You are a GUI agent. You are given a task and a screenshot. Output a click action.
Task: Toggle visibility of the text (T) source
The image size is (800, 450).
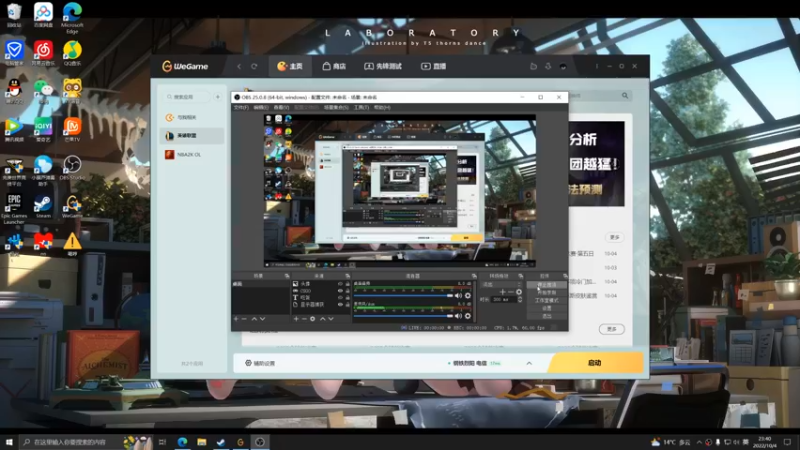340,297
